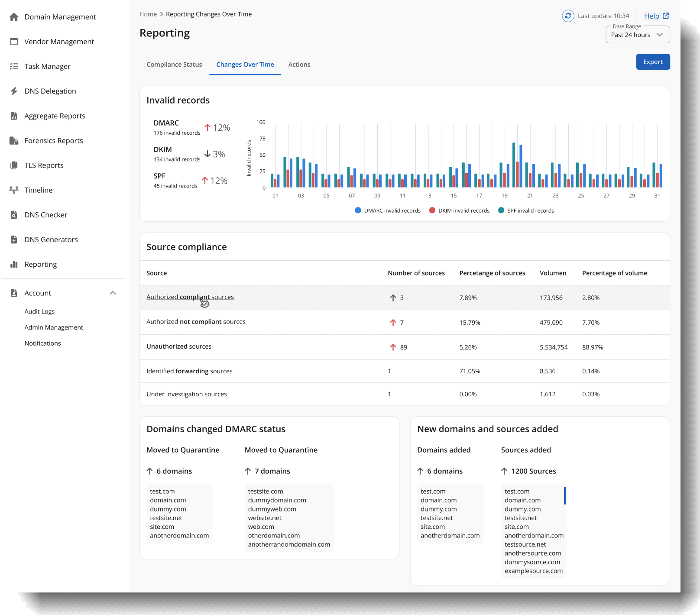The width and height of the screenshot is (700, 615).
Task: Open Admin Management under Account
Action: (x=54, y=327)
